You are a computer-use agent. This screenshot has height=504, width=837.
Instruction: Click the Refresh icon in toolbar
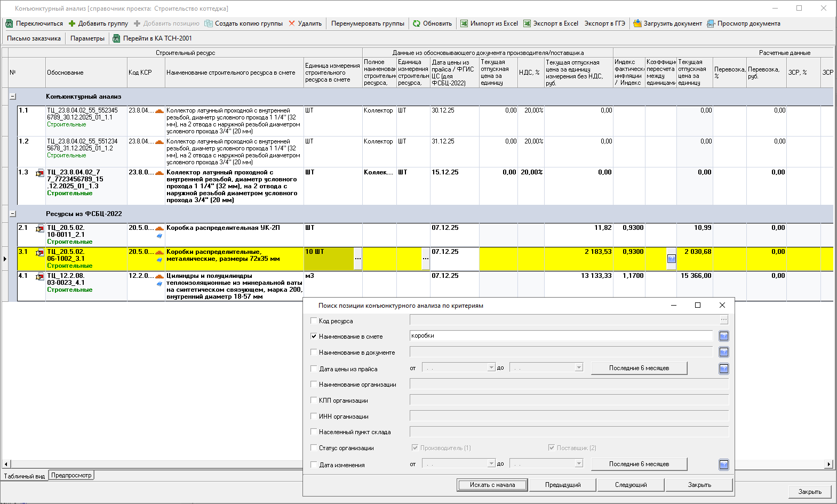click(x=417, y=23)
